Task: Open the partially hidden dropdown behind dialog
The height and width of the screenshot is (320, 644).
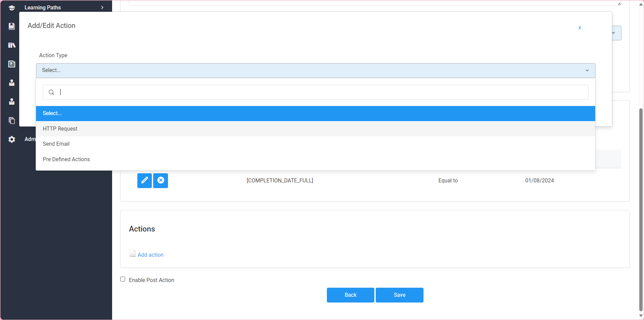Action: pos(616,33)
